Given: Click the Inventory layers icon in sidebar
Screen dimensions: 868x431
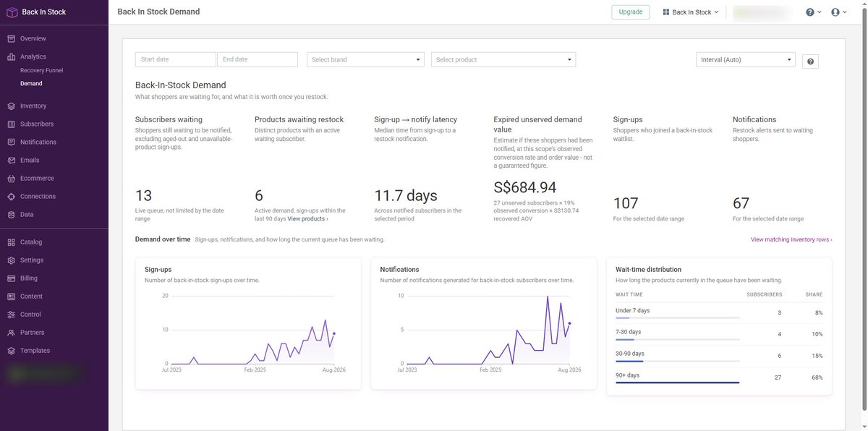Looking at the screenshot, I should [12, 106].
